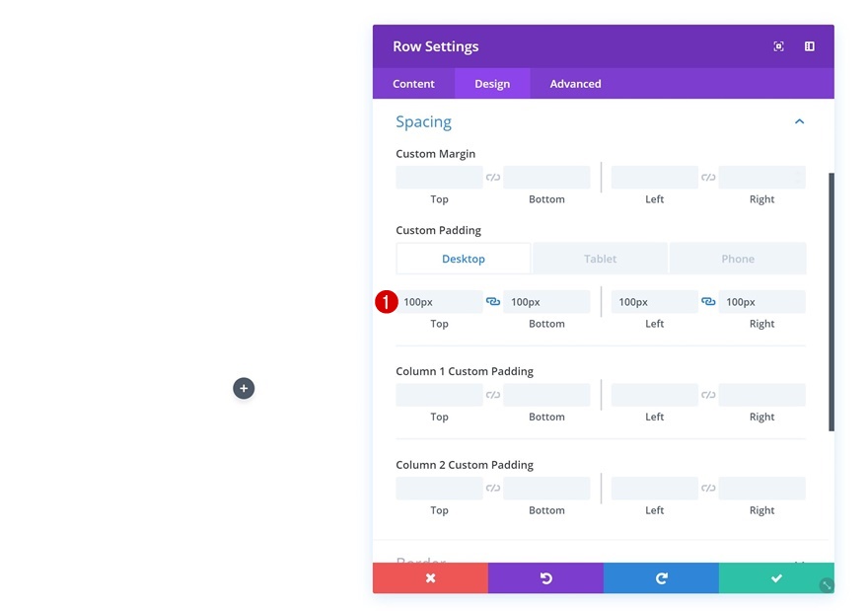
Task: Click Column 1 Padding Right field
Action: tap(761, 395)
